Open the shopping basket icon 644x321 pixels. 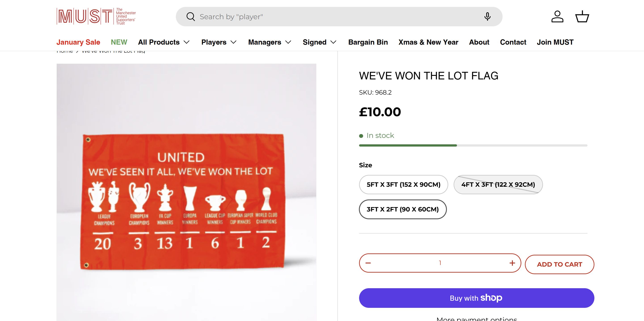click(582, 17)
